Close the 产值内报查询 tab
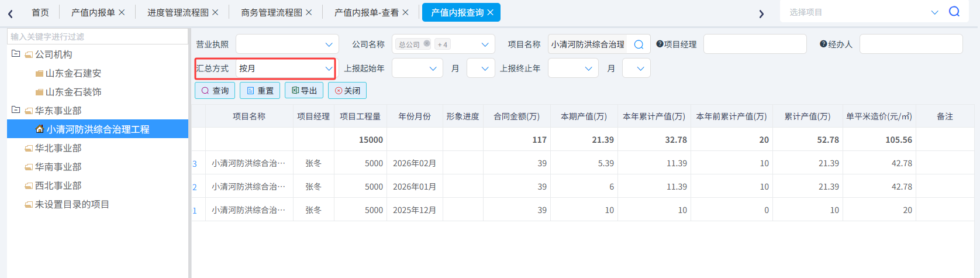980x278 pixels. (490, 12)
